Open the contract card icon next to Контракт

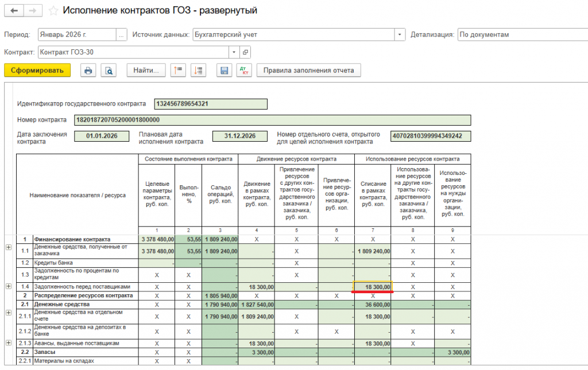pos(245,52)
